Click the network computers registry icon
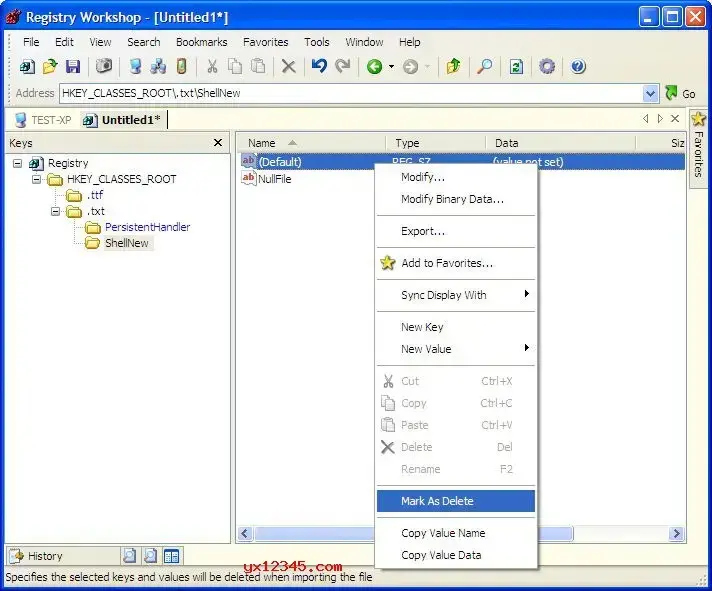Screen dimensions: 712x591 click(158, 67)
